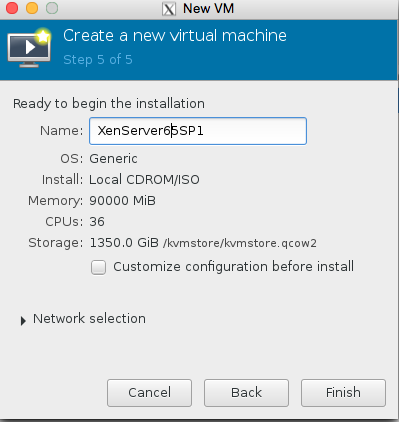Click the X11 icon in title bar
The image size is (399, 422).
point(169,9)
